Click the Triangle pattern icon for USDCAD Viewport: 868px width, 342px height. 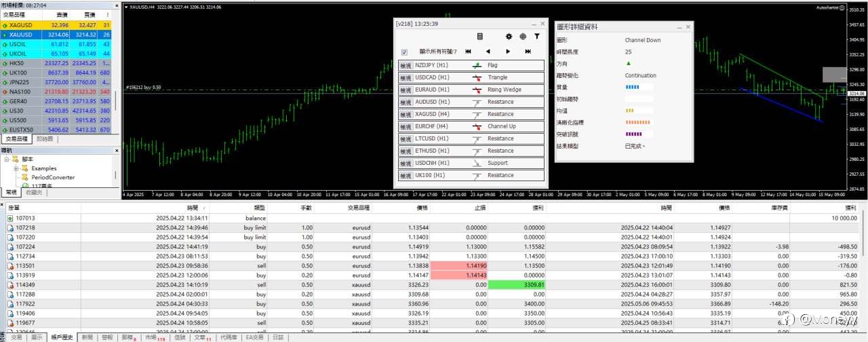click(477, 77)
